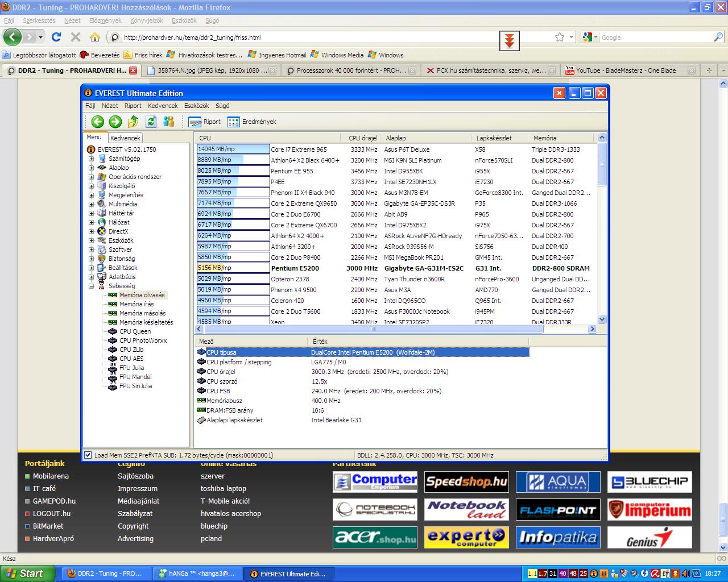Reload the page in Firefox
This screenshot has width=728, height=582.
point(56,37)
